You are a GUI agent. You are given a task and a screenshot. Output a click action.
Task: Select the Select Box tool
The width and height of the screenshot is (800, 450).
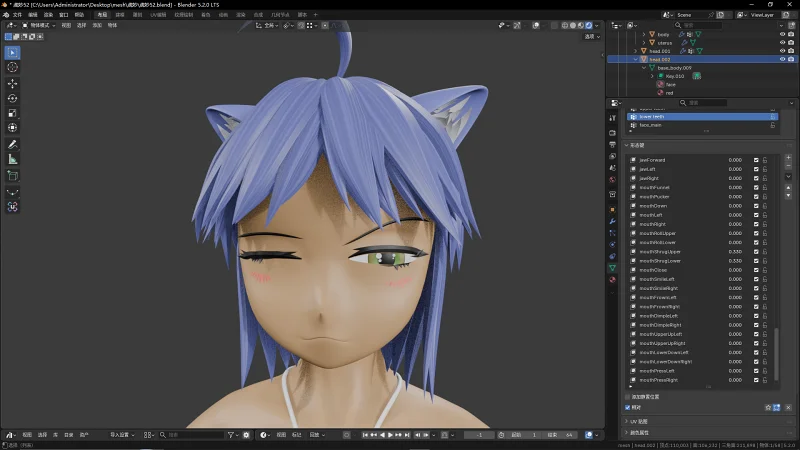(x=13, y=53)
